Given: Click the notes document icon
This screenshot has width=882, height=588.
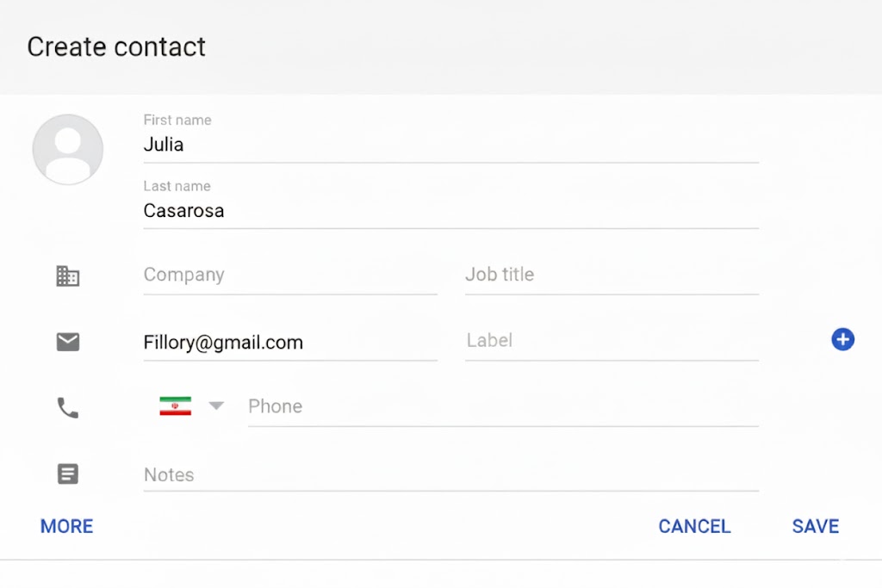Looking at the screenshot, I should coord(68,473).
